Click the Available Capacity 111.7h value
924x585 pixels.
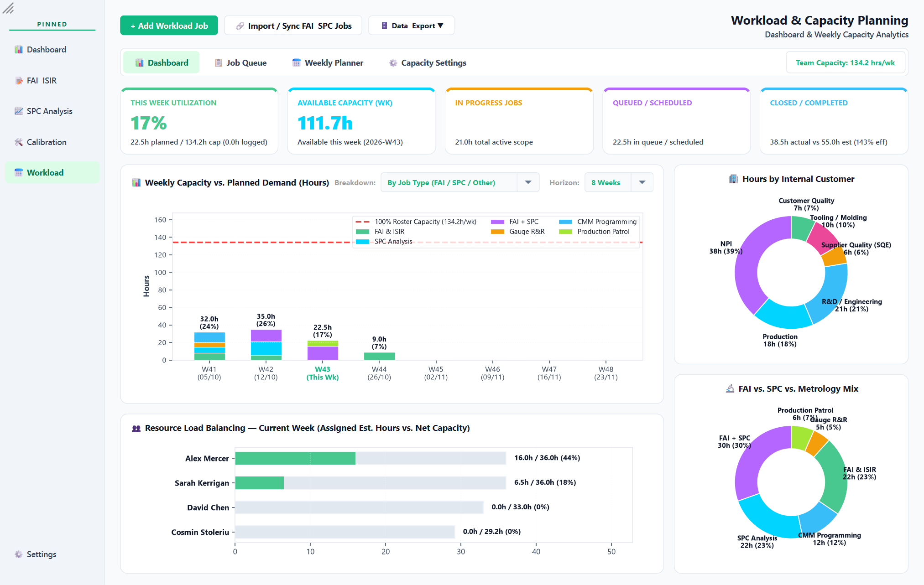coord(325,123)
